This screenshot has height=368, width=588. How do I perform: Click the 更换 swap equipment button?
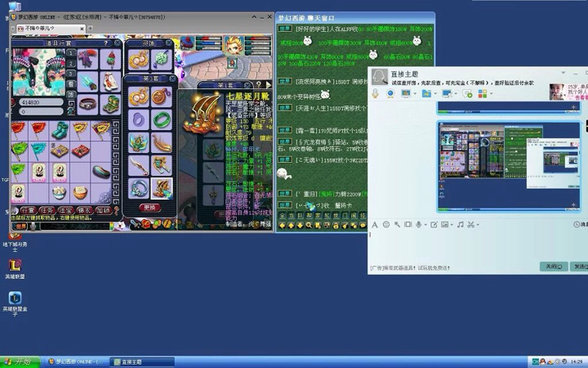[x=149, y=207]
